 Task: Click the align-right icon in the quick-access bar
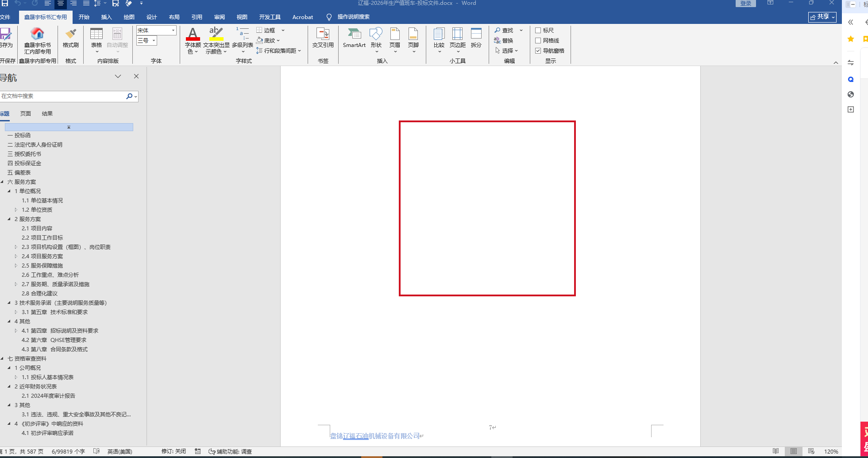73,3
